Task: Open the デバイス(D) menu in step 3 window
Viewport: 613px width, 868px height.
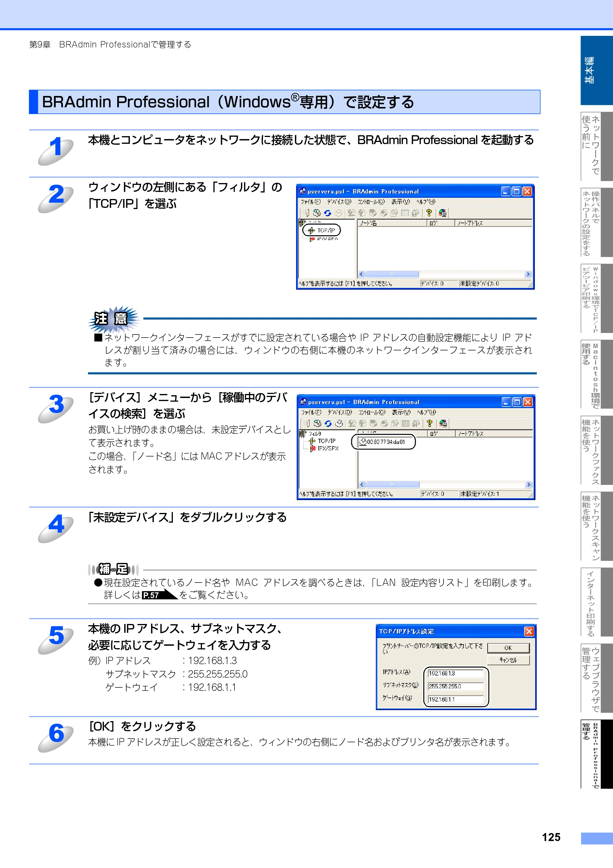Action: pyautogui.click(x=340, y=412)
